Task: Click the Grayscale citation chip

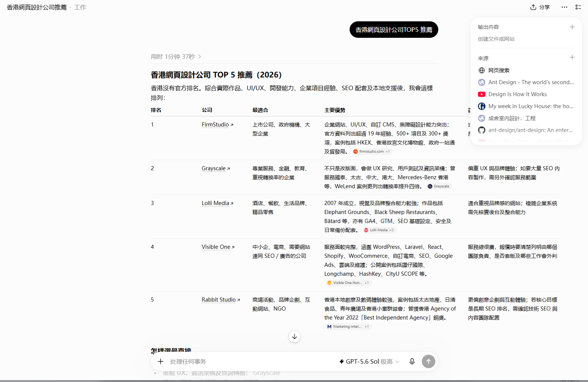Action: pos(439,186)
